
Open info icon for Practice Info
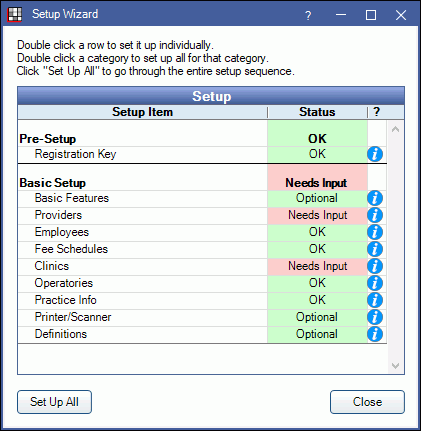coord(375,300)
